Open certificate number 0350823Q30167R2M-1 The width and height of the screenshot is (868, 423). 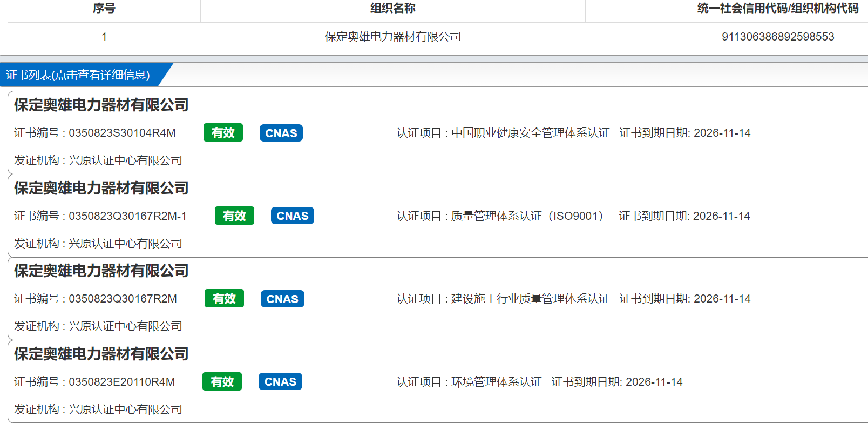[x=127, y=216]
